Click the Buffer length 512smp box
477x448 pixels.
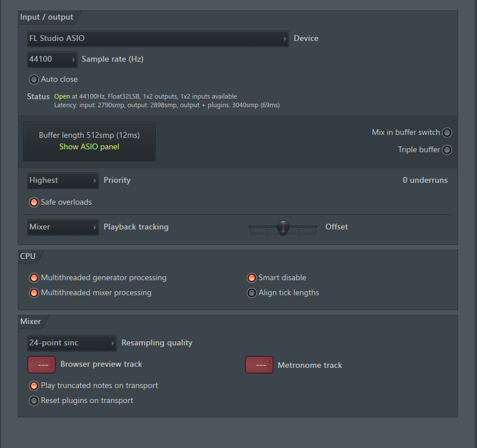pyautogui.click(x=89, y=142)
